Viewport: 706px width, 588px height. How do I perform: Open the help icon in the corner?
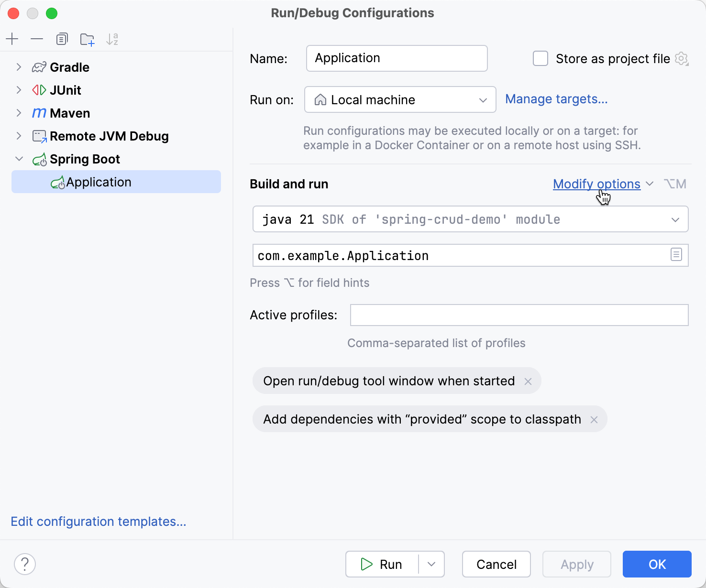coord(25,564)
